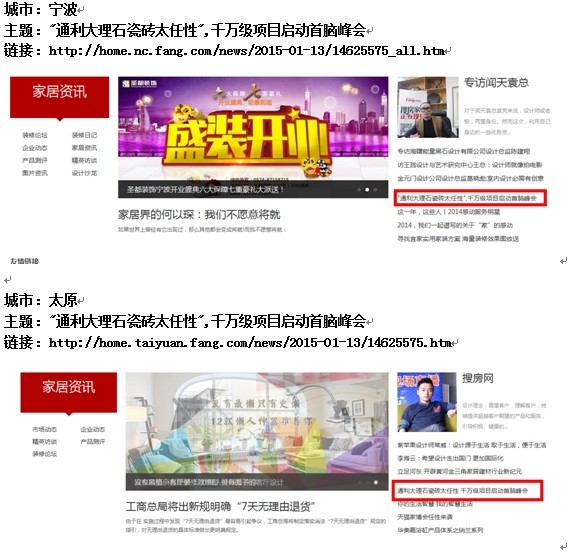Open 产品测评 link under 企业动态 in Taiyuan nav
Screen dimensions: 574x553
pyautogui.click(x=93, y=441)
